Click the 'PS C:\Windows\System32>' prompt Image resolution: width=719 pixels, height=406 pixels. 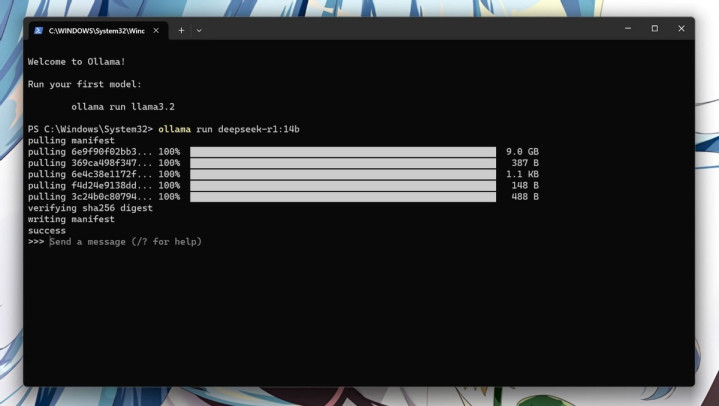tap(90, 129)
